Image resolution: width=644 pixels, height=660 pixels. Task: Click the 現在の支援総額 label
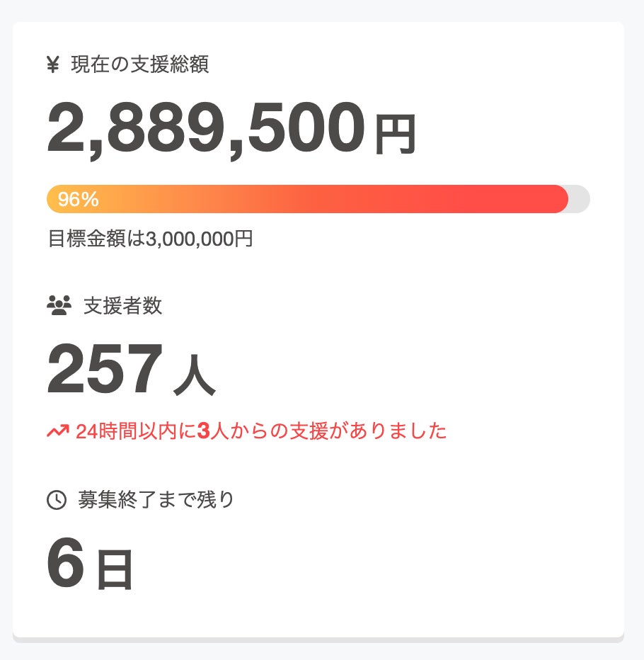(139, 65)
